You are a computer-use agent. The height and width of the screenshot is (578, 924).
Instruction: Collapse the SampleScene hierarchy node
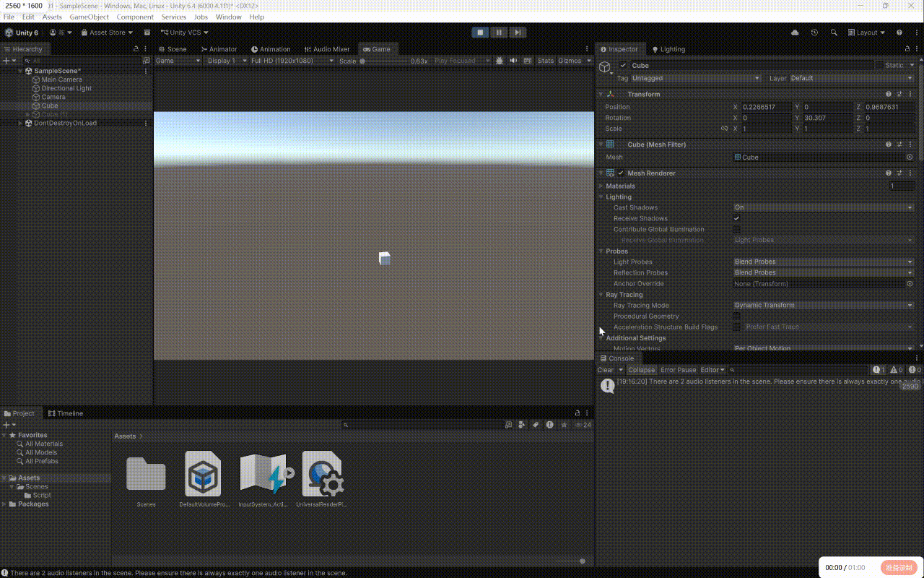(20, 71)
